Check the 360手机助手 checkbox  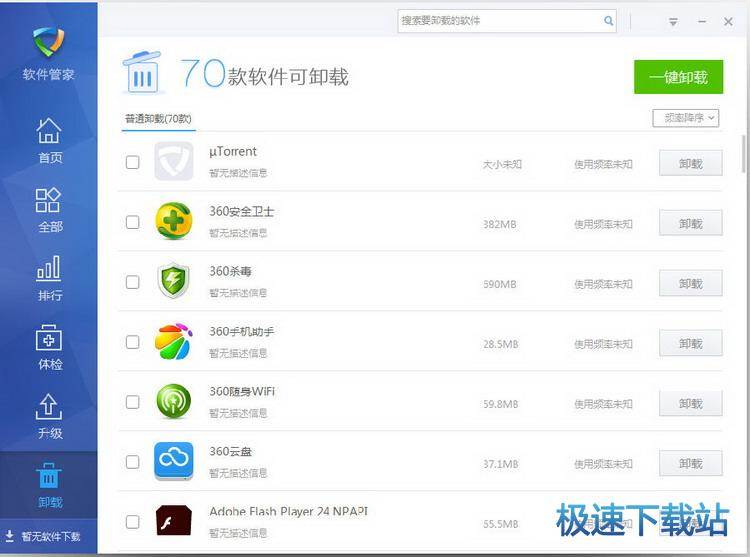pyautogui.click(x=132, y=342)
